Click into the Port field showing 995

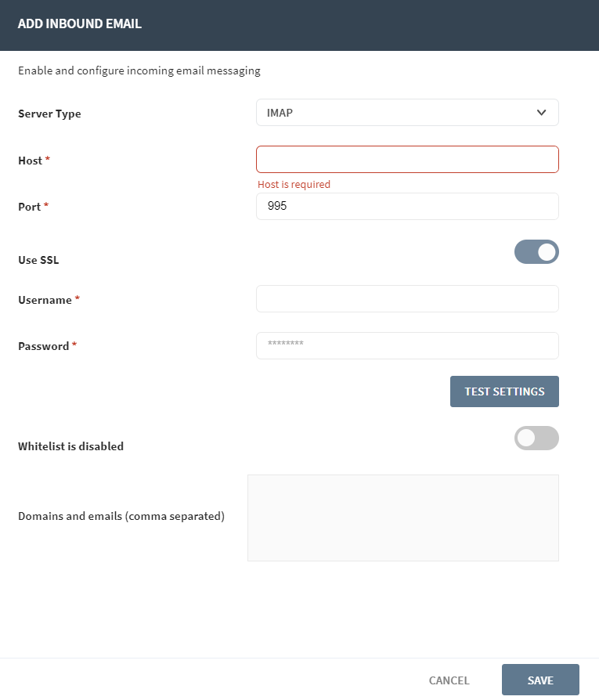tap(406, 207)
